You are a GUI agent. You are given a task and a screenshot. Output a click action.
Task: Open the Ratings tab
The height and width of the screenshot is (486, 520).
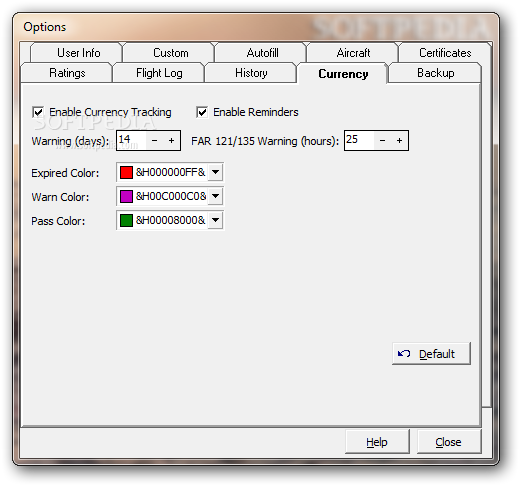(x=66, y=73)
